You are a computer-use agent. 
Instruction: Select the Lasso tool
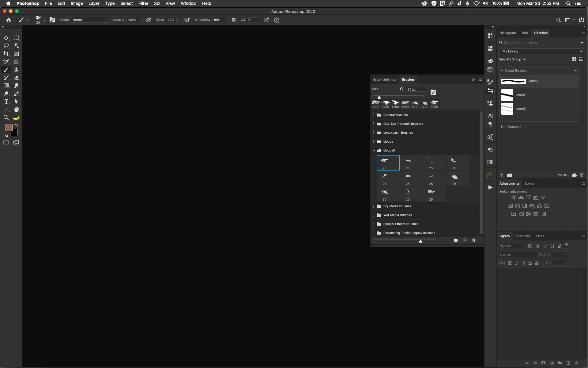point(6,46)
